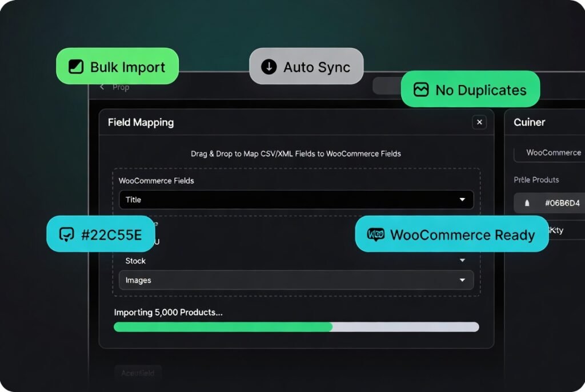Expand the Stock field dropdown arrow

pos(462,260)
